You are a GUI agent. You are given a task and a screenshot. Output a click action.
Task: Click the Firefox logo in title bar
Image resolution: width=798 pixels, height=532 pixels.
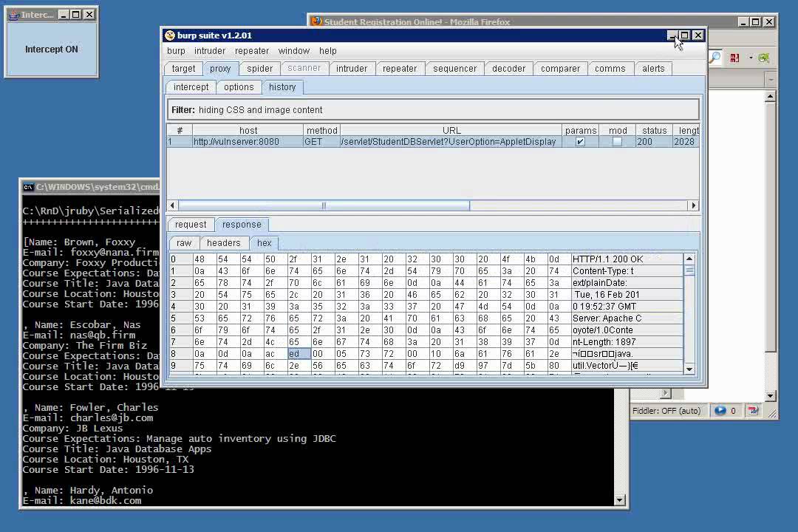pos(316,21)
